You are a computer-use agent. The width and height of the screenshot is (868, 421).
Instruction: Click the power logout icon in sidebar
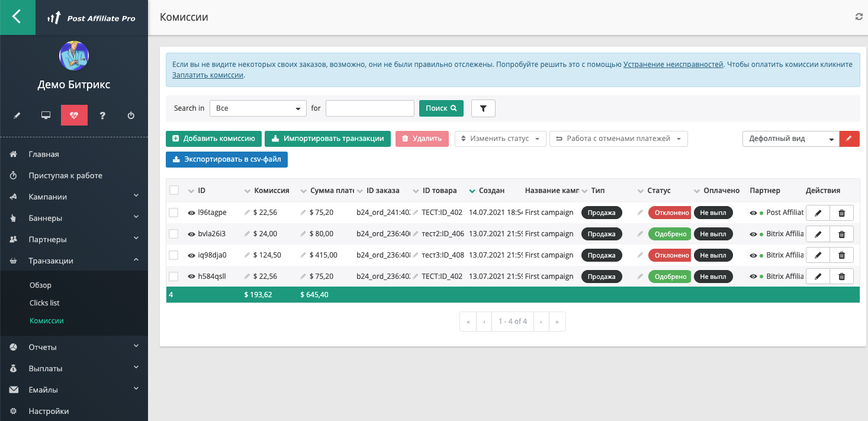tap(131, 115)
